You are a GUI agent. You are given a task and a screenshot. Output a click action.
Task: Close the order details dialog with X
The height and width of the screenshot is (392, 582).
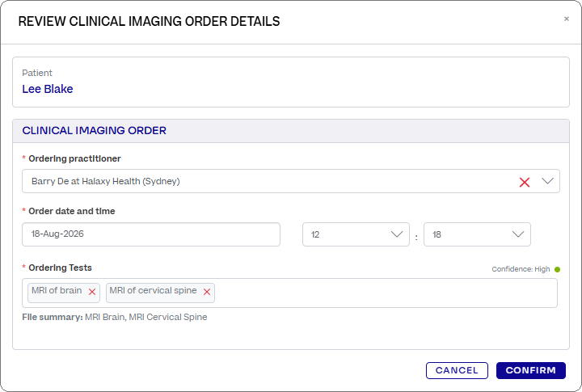click(566, 19)
